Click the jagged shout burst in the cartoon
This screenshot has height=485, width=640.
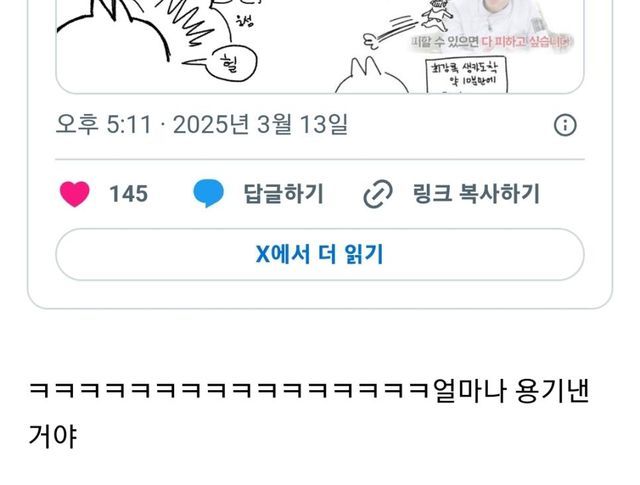[186, 22]
